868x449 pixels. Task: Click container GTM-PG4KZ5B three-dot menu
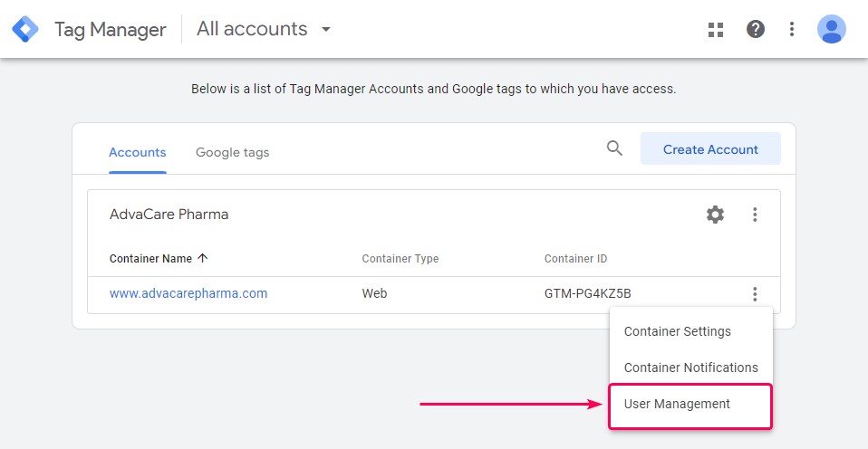tap(755, 293)
